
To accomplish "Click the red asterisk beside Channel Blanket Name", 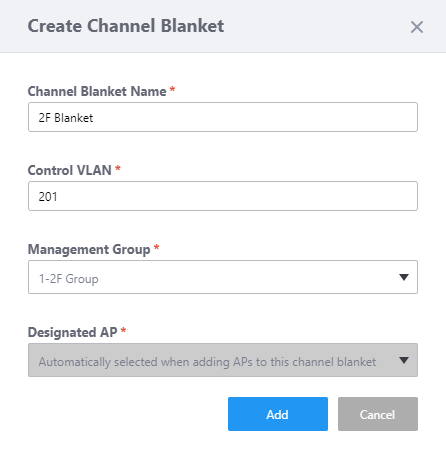I will pyautogui.click(x=172, y=89).
